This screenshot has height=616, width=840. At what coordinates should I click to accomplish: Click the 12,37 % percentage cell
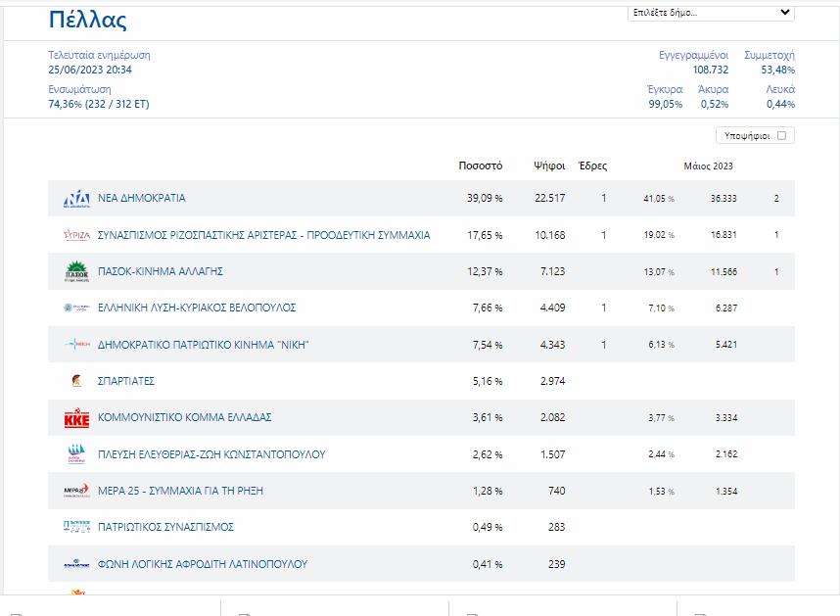(485, 271)
